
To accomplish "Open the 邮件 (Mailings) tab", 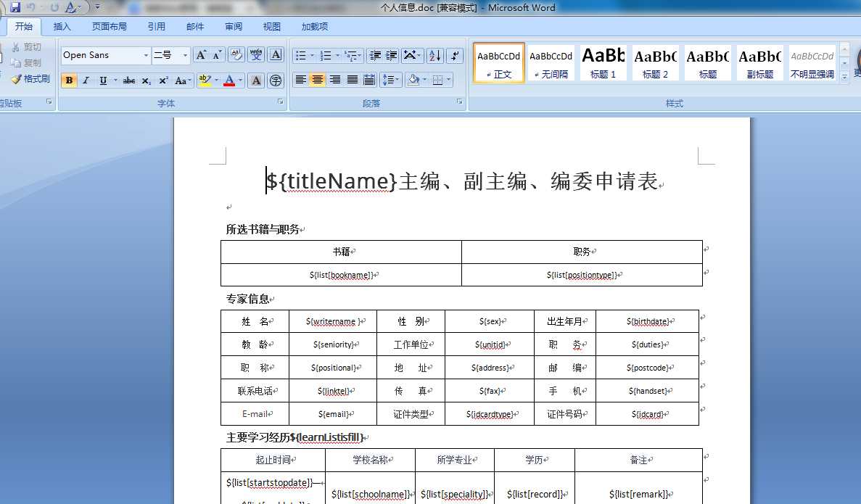I will click(x=195, y=26).
